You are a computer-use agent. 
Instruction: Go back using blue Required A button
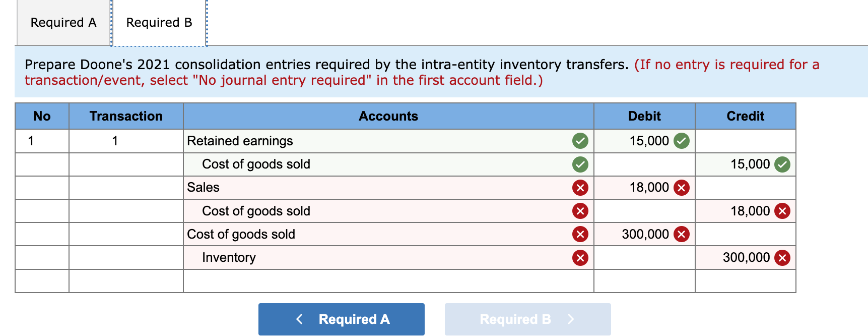341,319
